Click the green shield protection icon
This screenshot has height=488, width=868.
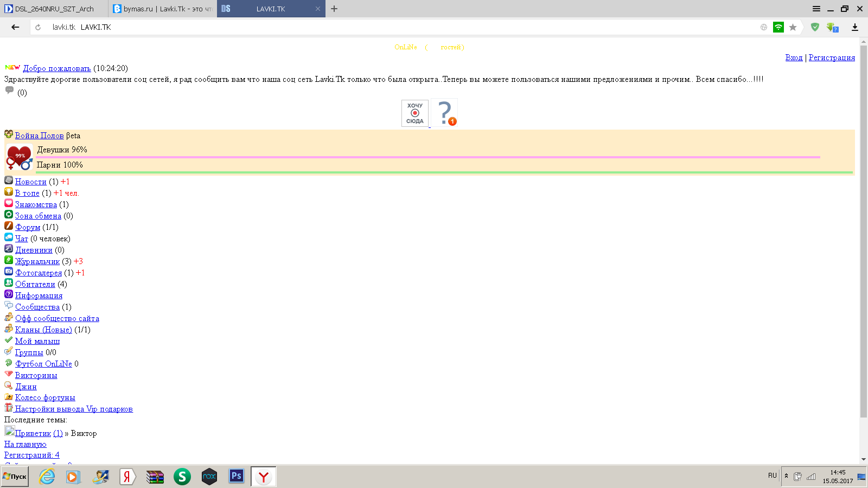(x=814, y=27)
